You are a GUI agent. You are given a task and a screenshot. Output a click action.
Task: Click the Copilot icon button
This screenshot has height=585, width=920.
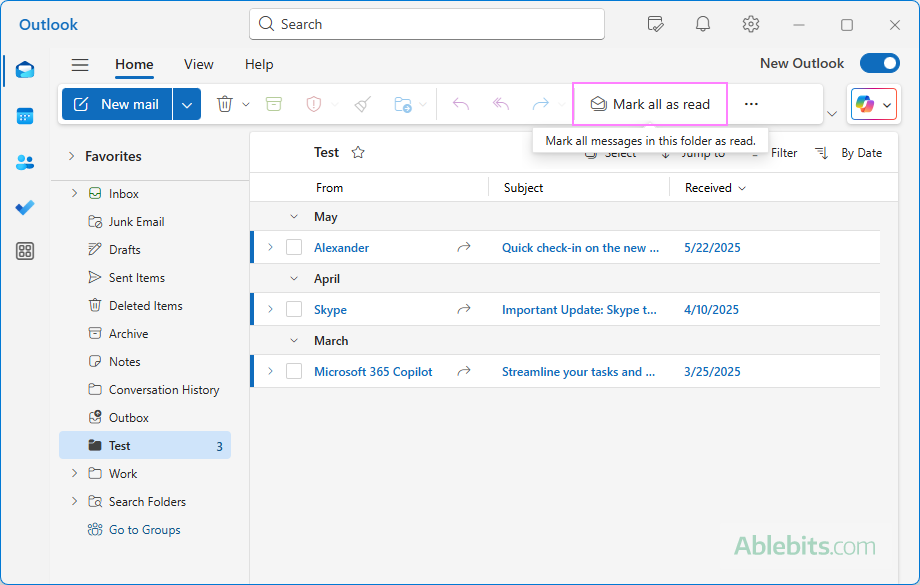click(x=864, y=104)
